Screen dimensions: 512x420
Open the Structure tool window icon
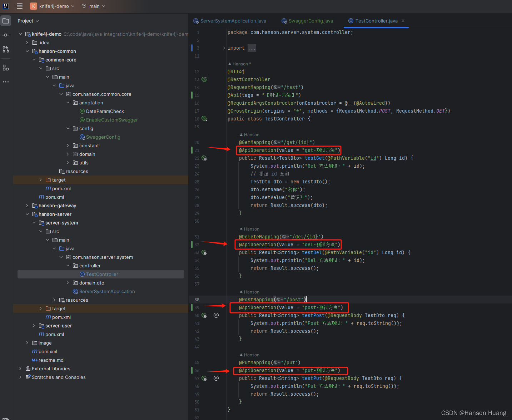coord(6,68)
